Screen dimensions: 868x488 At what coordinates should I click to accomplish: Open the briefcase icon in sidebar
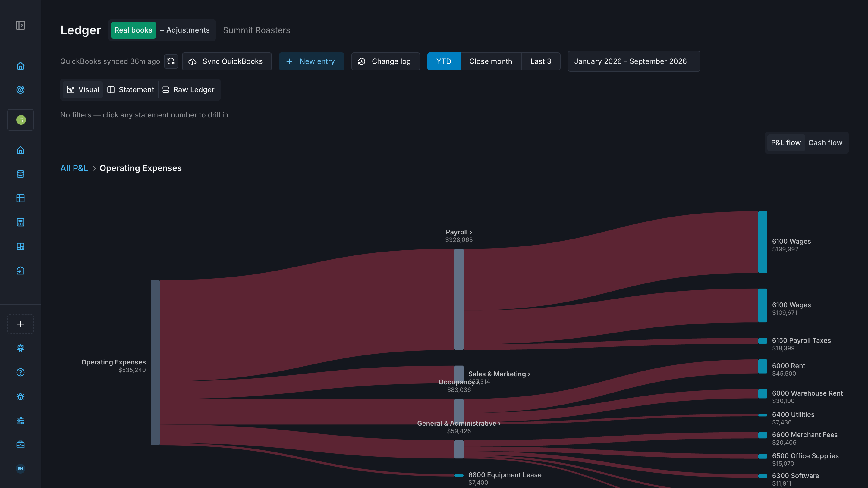click(20, 445)
